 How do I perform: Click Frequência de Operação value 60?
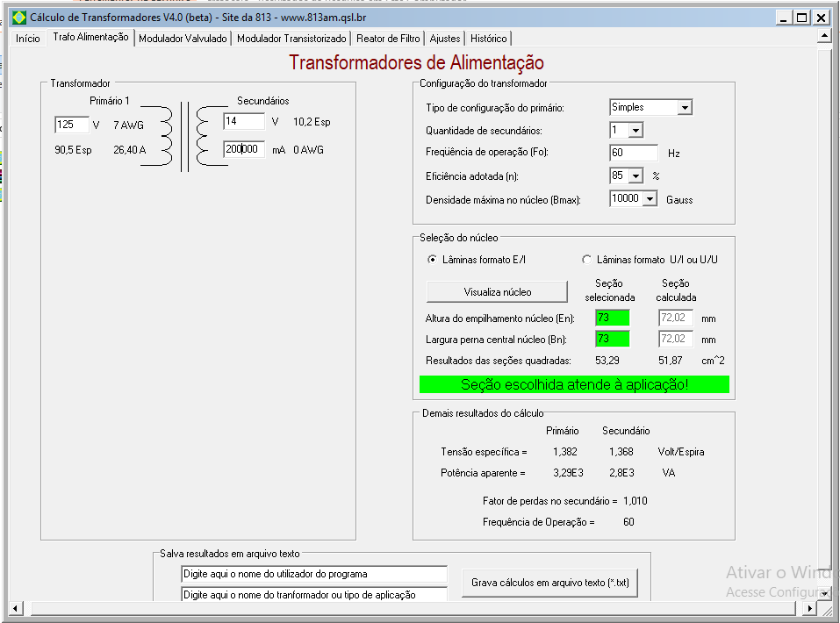(629, 522)
